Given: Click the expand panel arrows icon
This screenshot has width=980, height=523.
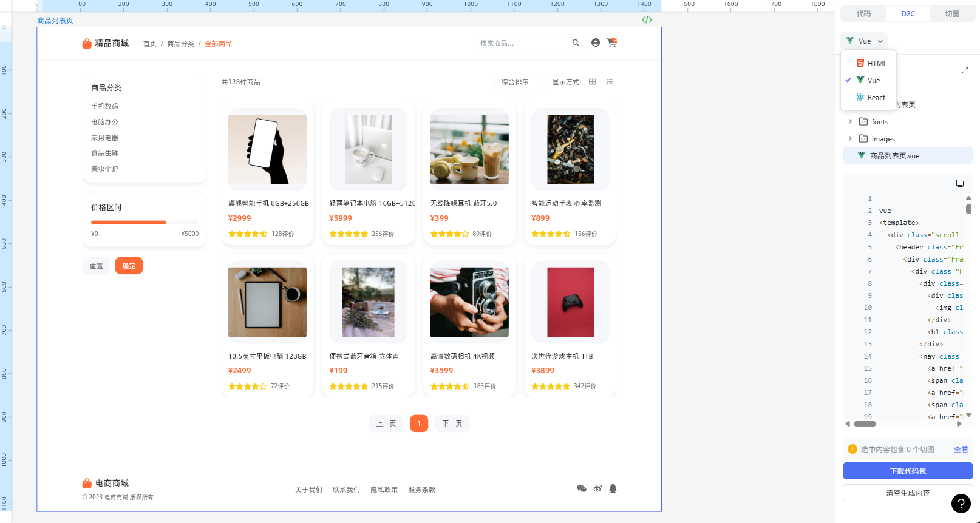Looking at the screenshot, I should click(x=964, y=71).
